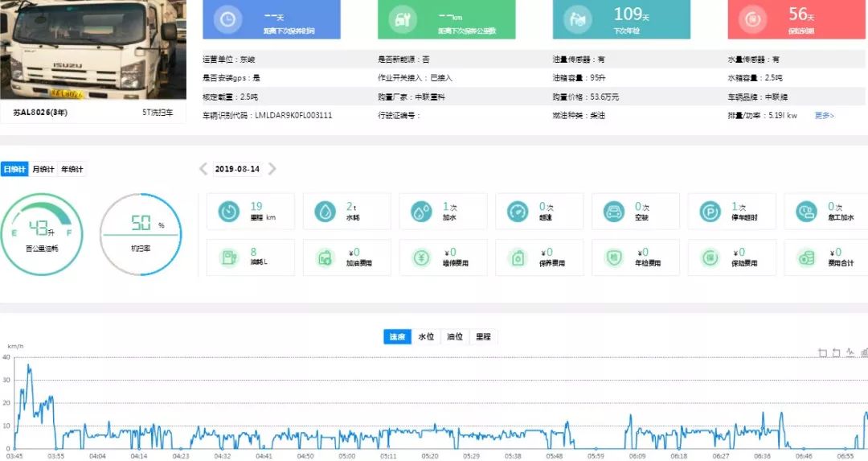This screenshot has height=461, width=868.
Task: Click the ISUZU truck photo
Action: coord(93,49)
